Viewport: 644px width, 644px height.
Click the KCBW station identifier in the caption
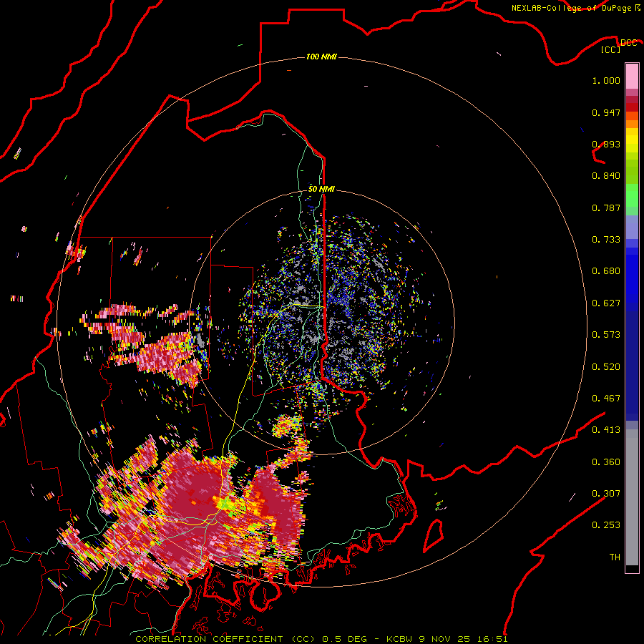[400, 639]
